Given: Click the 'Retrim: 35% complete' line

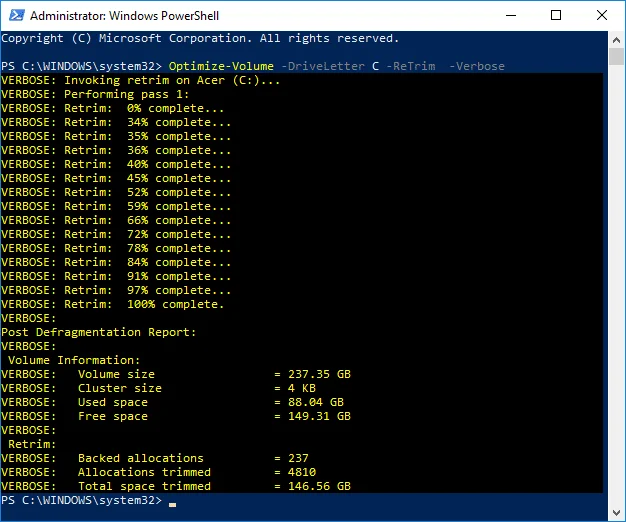Looking at the screenshot, I should coord(116,136).
